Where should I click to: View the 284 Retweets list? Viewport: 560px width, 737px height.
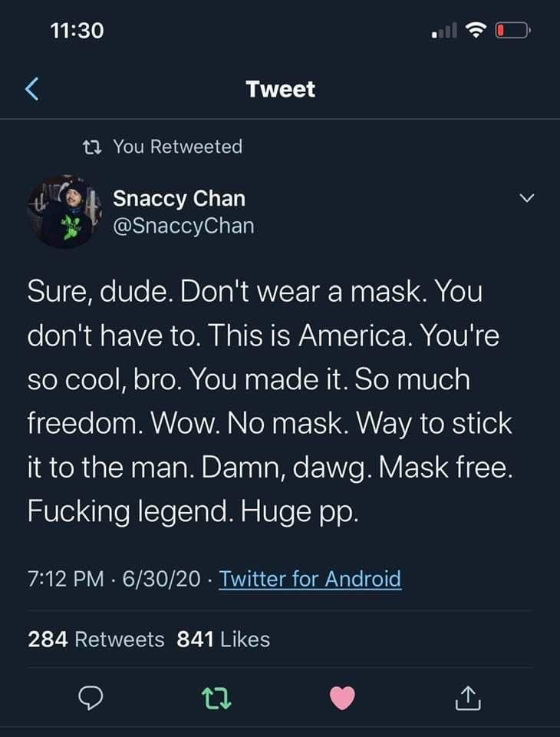[96, 639]
